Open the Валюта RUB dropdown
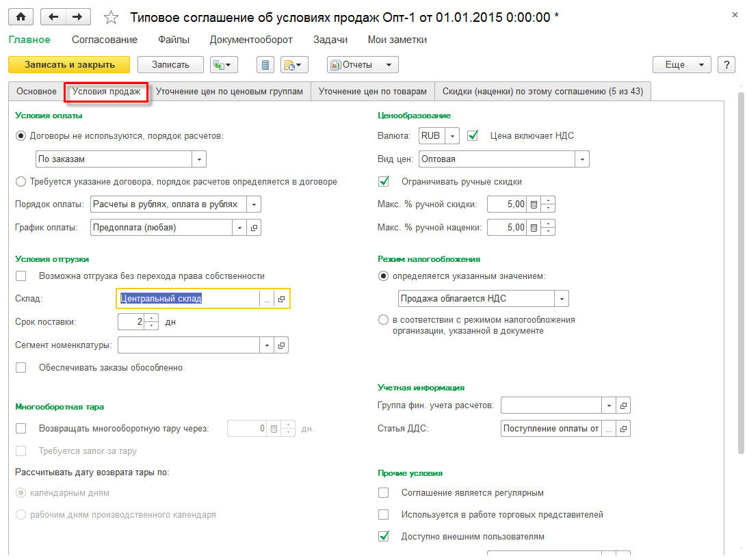The height and width of the screenshot is (560, 747). tap(452, 136)
